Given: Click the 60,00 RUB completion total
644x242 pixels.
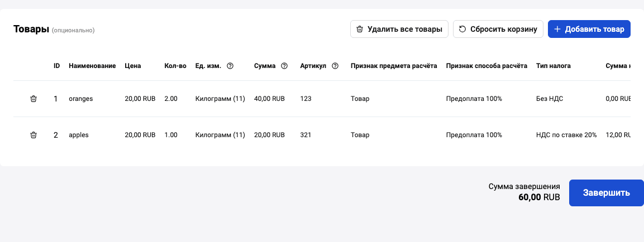Looking at the screenshot, I should (x=539, y=197).
